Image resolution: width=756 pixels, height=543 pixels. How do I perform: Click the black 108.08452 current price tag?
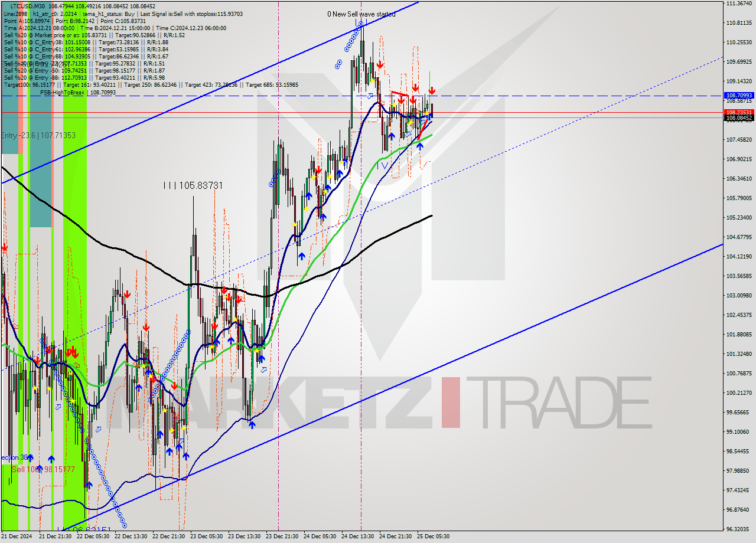click(739, 118)
